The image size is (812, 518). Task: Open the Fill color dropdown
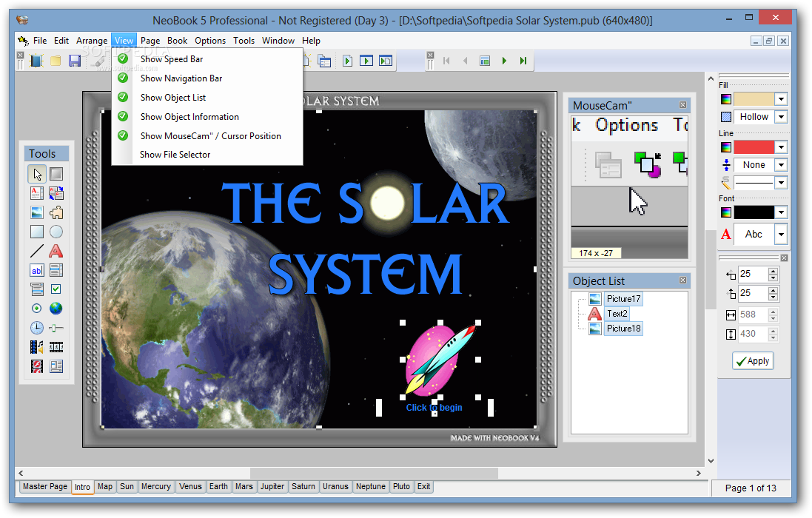coord(781,99)
